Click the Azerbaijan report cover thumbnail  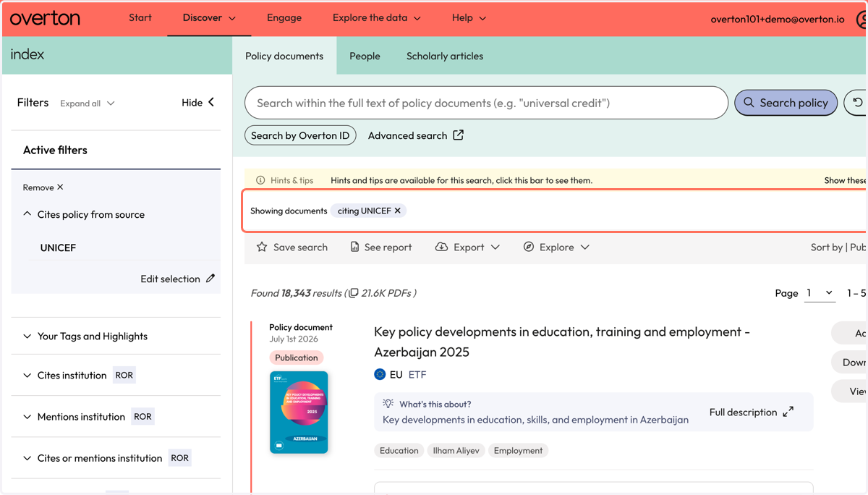[299, 412]
